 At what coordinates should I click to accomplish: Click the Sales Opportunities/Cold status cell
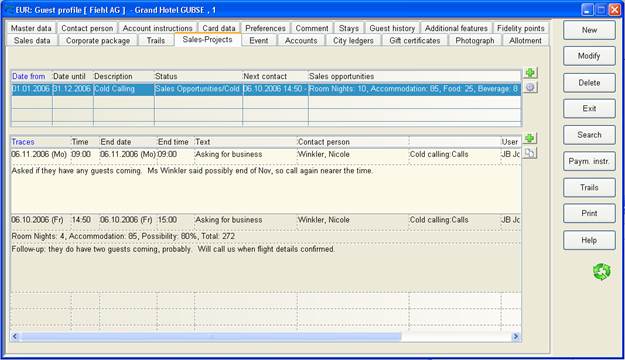[198, 89]
